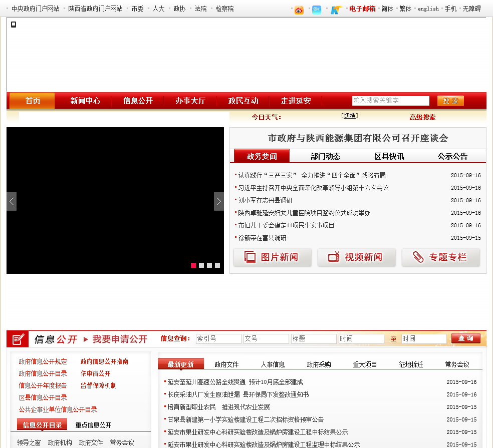Select the 重点信息公开 tab
The width and height of the screenshot is (493, 448).
tap(93, 425)
